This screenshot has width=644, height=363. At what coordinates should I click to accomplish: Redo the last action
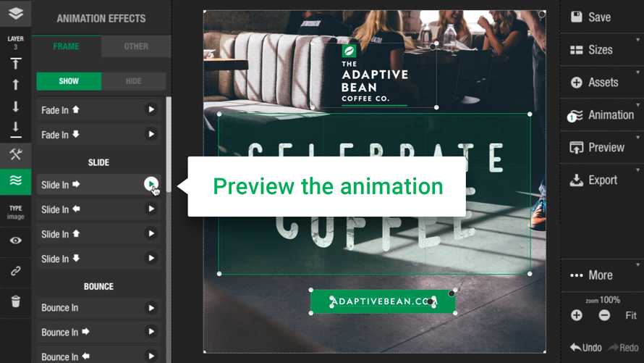[623, 348]
